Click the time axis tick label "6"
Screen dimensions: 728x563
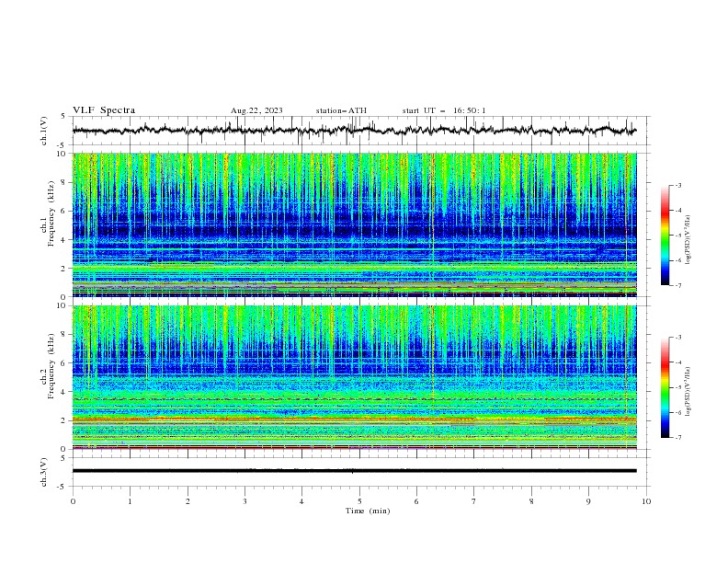pyautogui.click(x=416, y=501)
